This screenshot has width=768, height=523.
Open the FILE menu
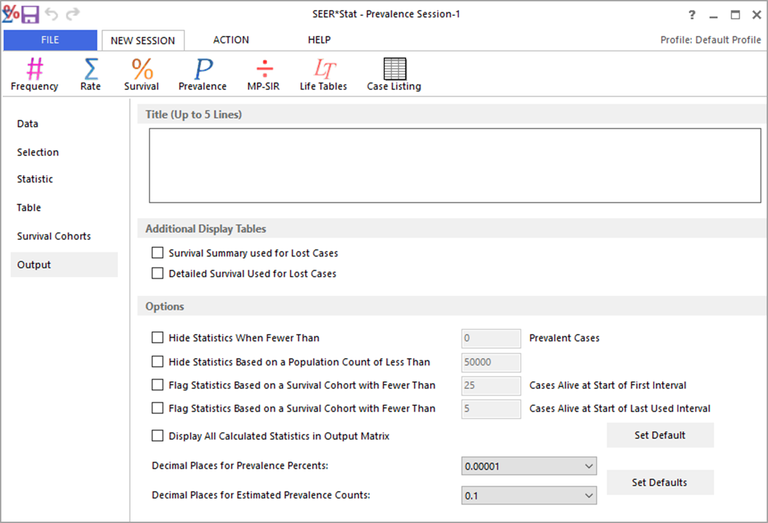coord(49,40)
